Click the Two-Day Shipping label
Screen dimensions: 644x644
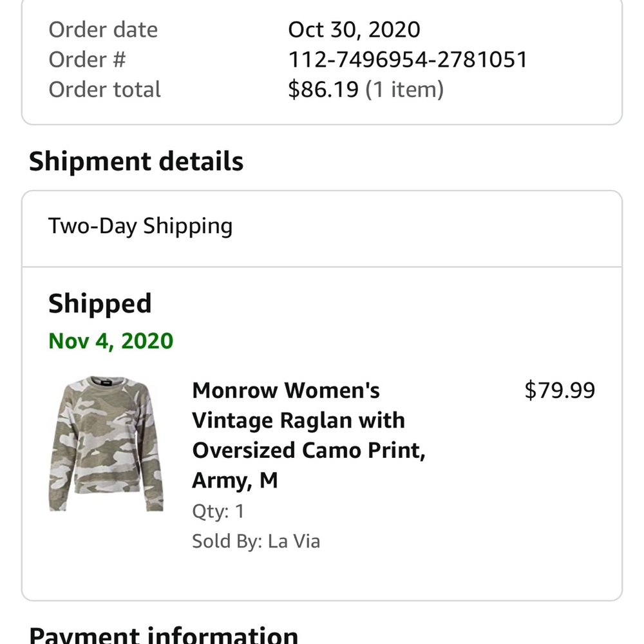coord(140,226)
